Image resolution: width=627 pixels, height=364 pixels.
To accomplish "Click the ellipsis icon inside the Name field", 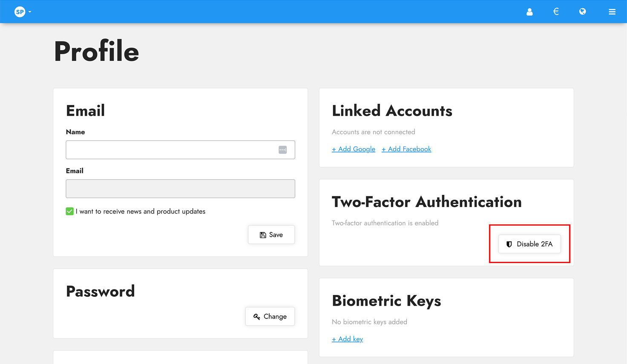I will (282, 149).
